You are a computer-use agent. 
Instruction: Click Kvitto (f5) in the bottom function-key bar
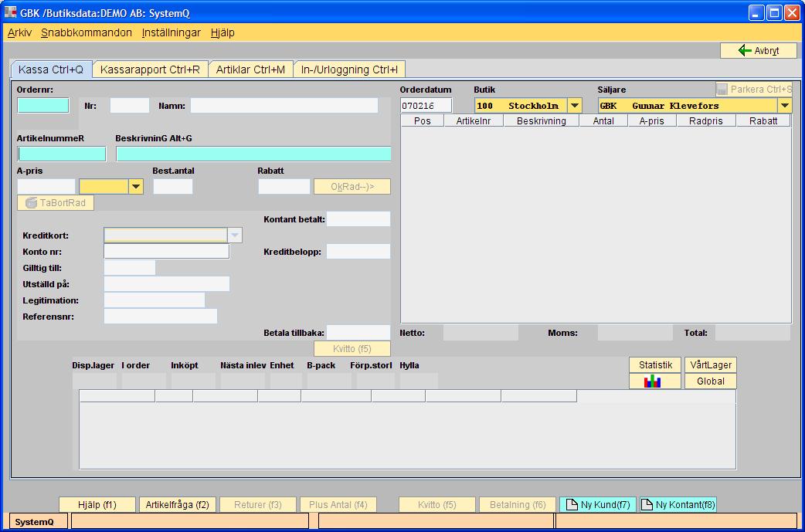tap(437, 505)
